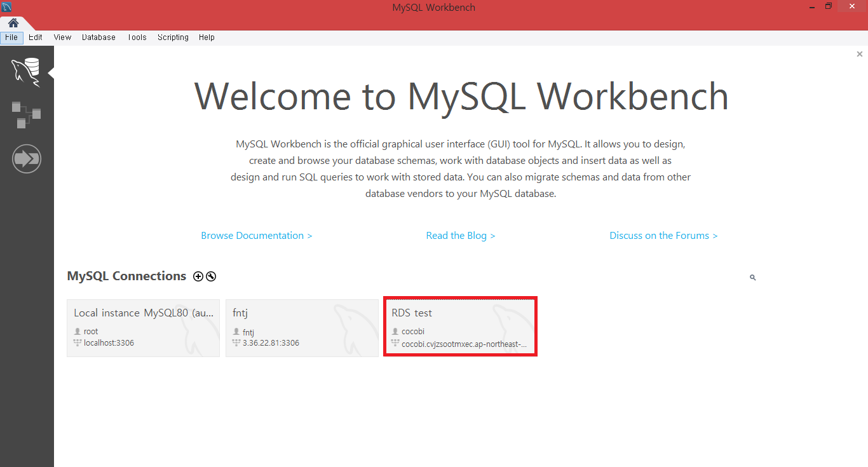Open the Home tab icon

[x=13, y=23]
